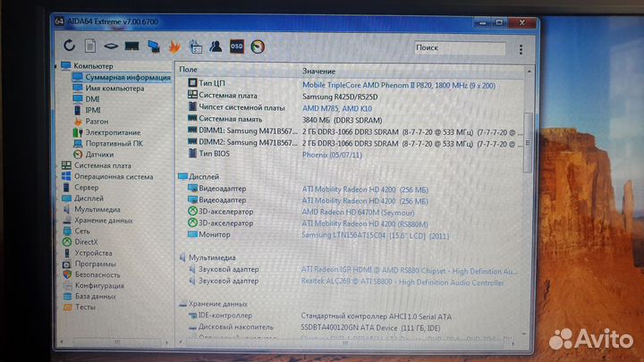The image size is (644, 362).
Task: Open the Mobile TripleCore AMD Phenom II link
Action: click(398, 86)
